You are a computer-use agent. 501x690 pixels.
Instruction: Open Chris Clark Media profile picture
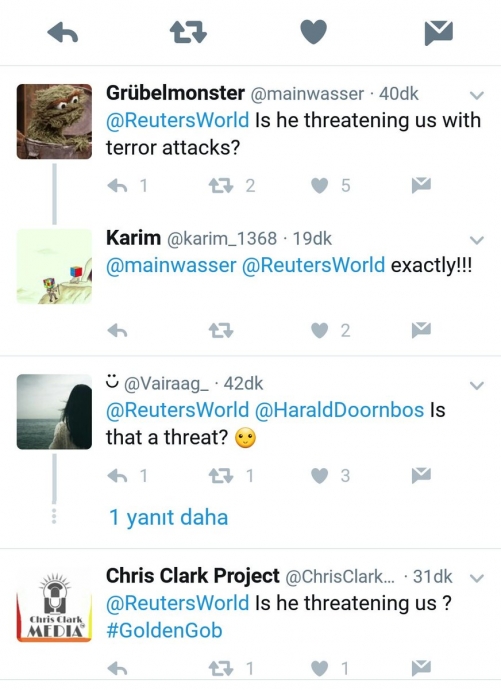point(54,606)
